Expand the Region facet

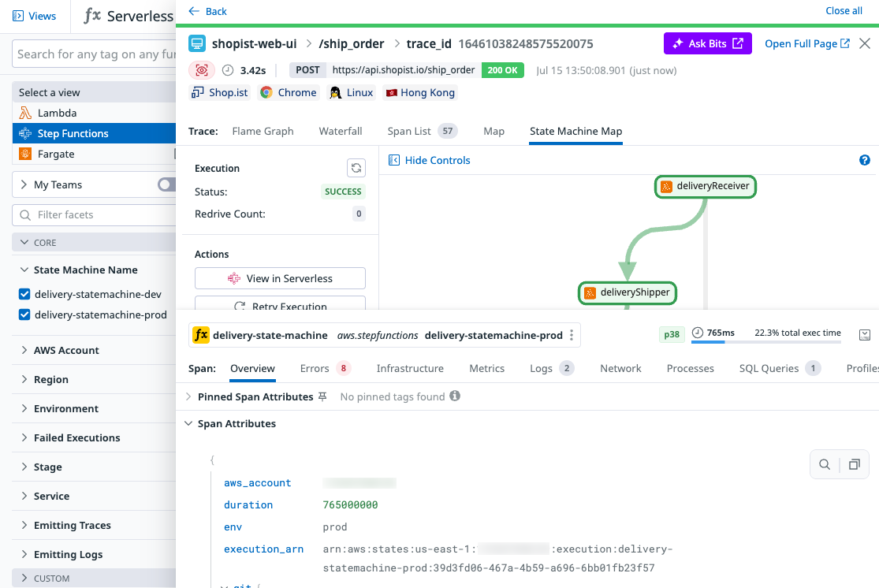(x=24, y=379)
